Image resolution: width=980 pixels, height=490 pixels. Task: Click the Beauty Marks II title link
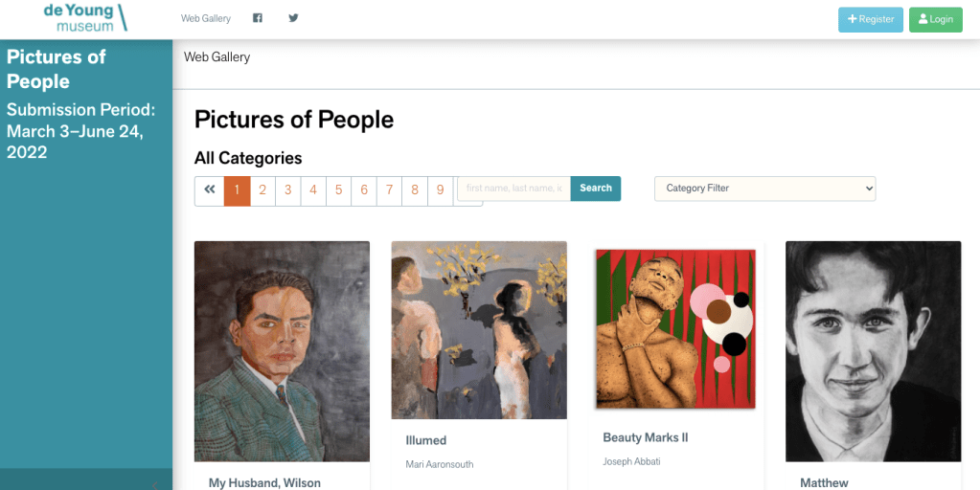pyautogui.click(x=646, y=438)
